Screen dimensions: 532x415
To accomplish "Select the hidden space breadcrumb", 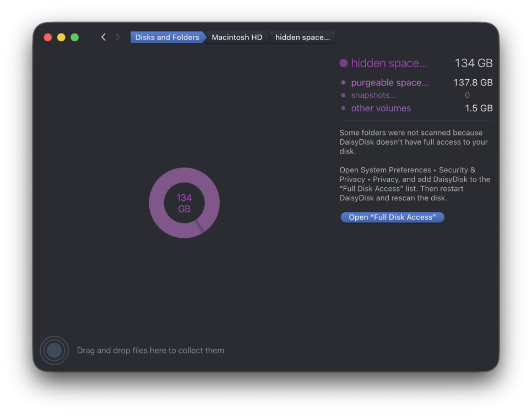I will click(x=302, y=37).
